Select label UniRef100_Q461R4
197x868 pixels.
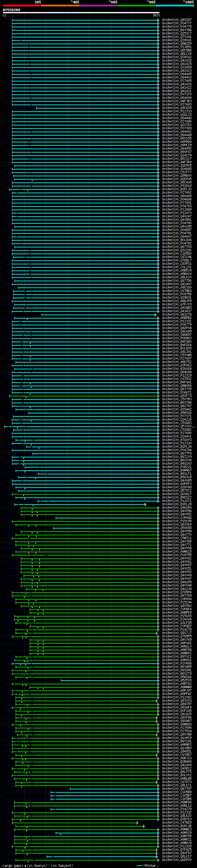click(x=176, y=507)
